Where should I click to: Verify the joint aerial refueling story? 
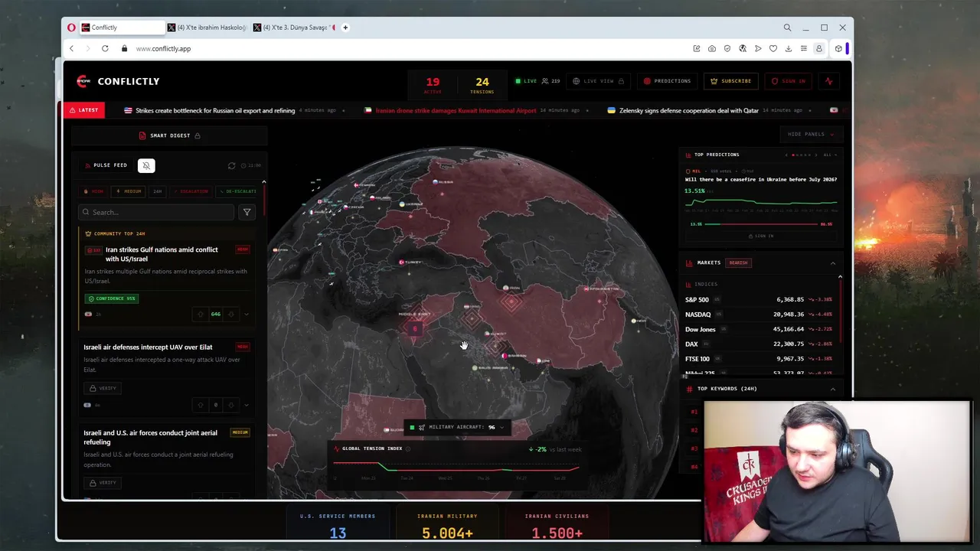103,483
